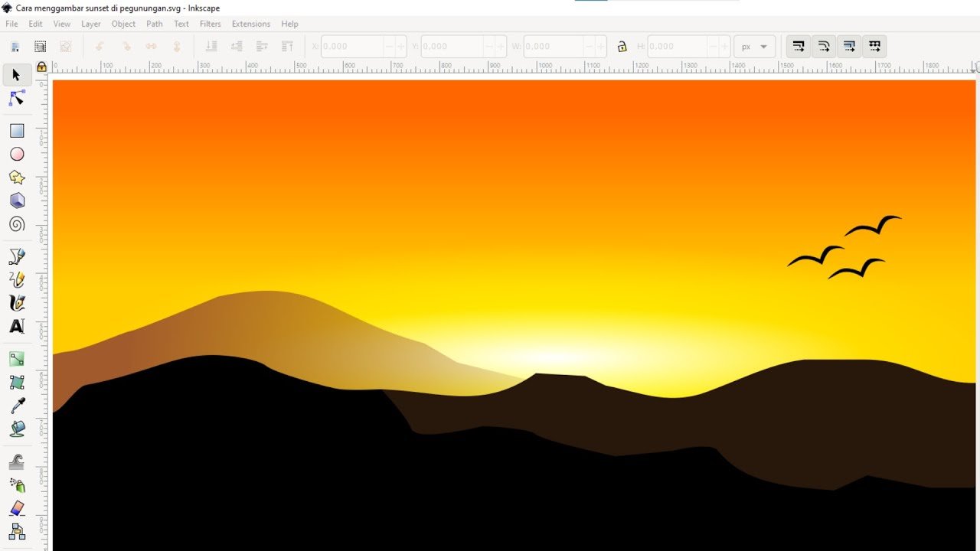Open the px units dropdown
This screenshot has height=551, width=980.
(x=754, y=47)
